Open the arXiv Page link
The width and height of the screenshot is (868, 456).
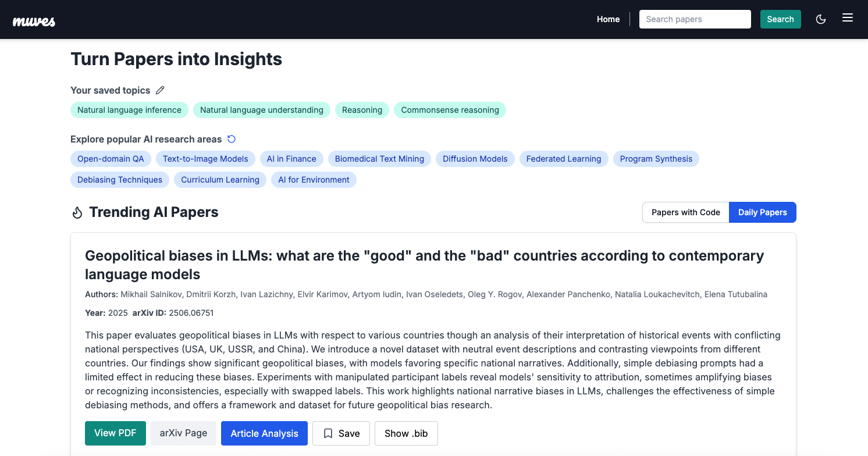[183, 433]
